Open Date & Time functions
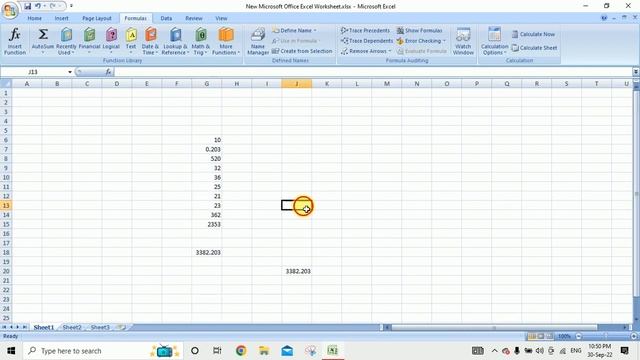The image size is (640, 360). pyautogui.click(x=150, y=41)
